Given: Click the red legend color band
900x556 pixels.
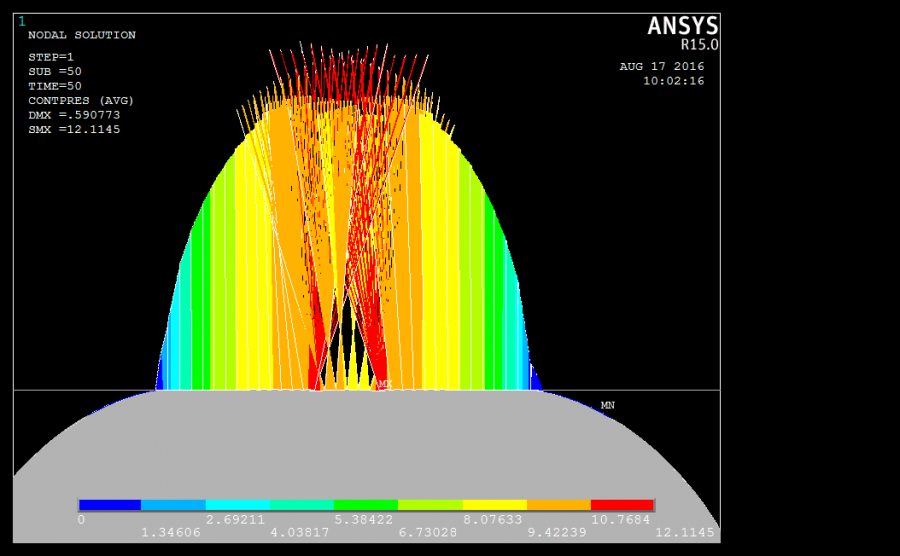Looking at the screenshot, I should 622,505.
